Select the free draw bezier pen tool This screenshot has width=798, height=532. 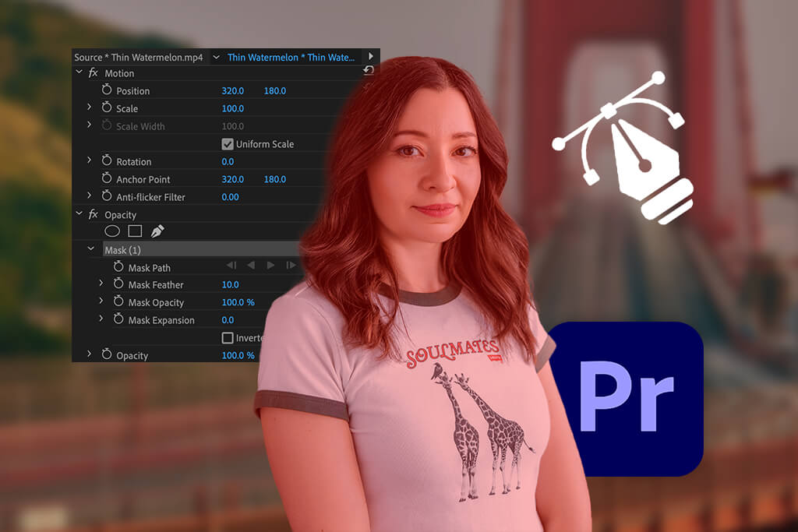coord(157,231)
